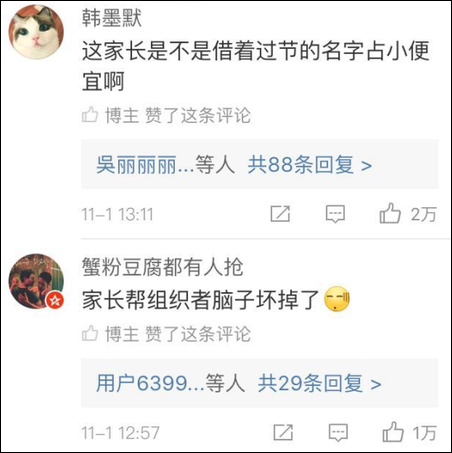452x453 pixels.
Task: Open 蟹粉豆腐都有人抢 username link
Action: [x=163, y=267]
